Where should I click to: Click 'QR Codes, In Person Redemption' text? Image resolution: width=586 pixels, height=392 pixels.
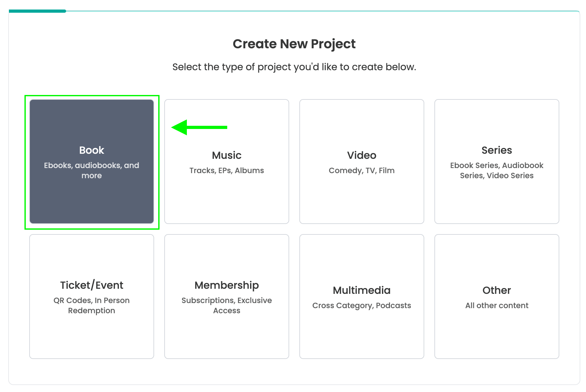click(x=92, y=305)
